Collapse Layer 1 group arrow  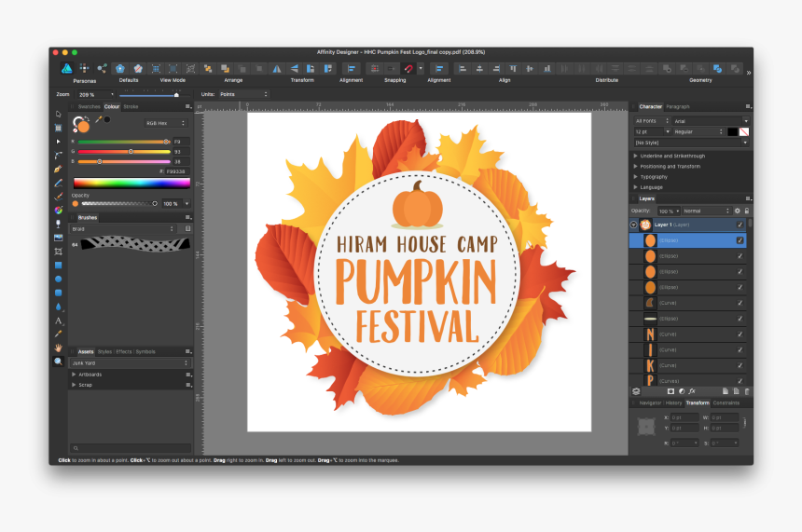(x=633, y=225)
